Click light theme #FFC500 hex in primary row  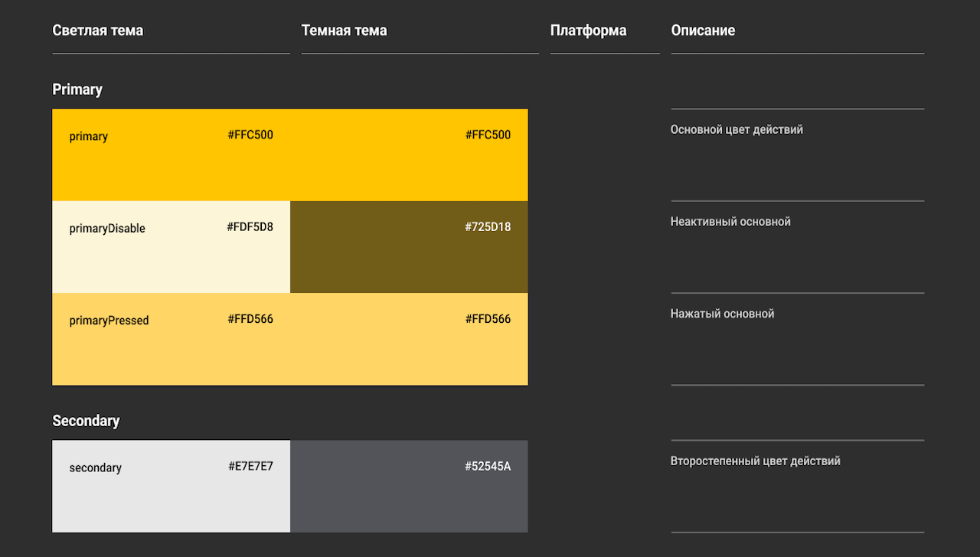click(250, 135)
